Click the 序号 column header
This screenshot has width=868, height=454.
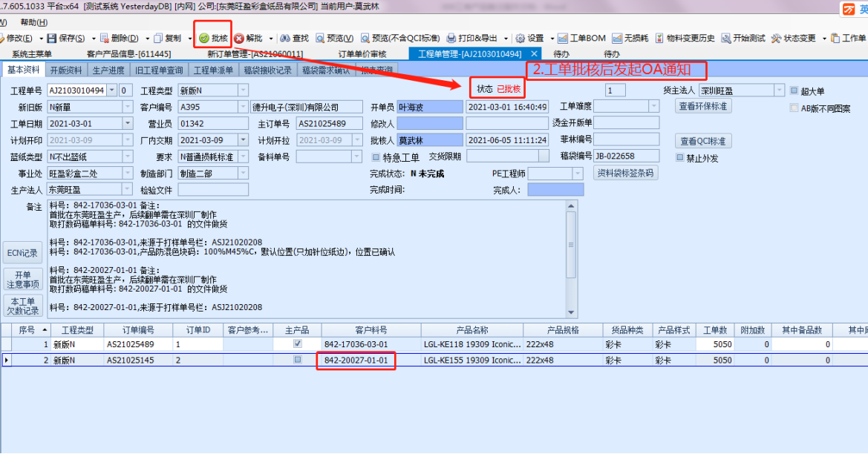click(x=31, y=329)
